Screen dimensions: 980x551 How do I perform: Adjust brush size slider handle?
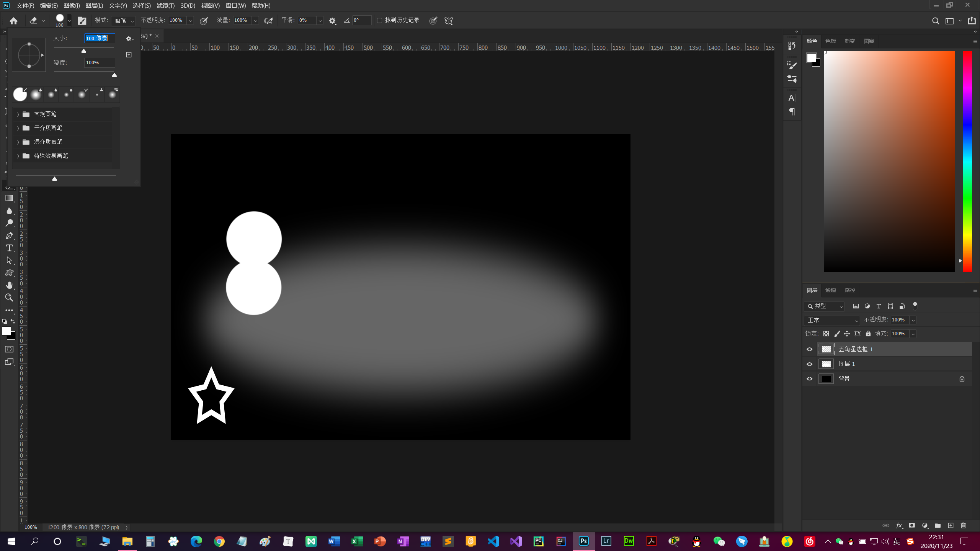coord(83,51)
